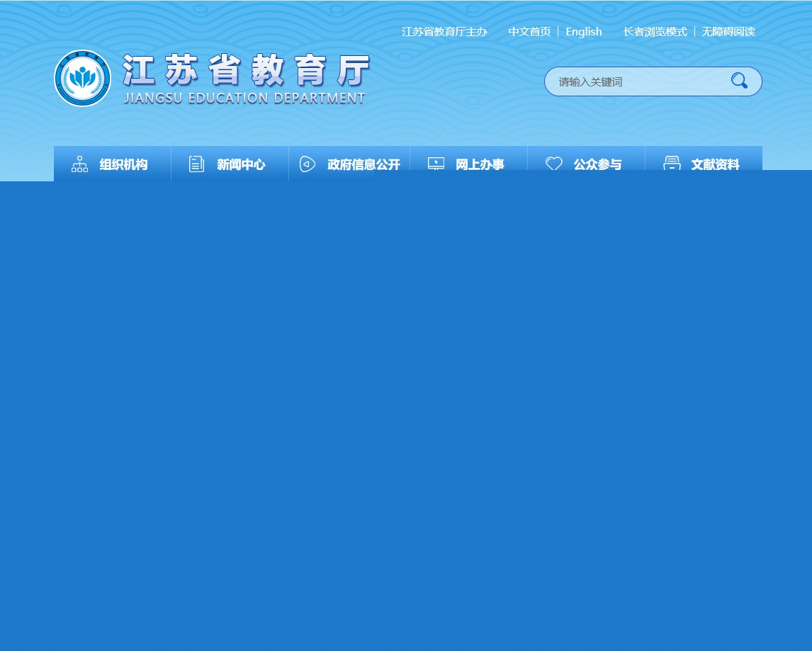The height and width of the screenshot is (651, 812).
Task: Click the heart icon beside 公众参与
Action: (x=553, y=164)
